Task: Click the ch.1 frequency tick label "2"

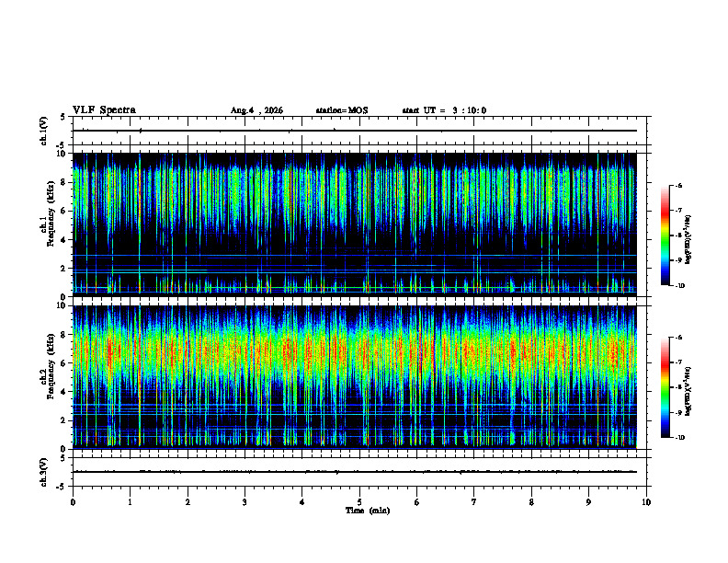Action: pyautogui.click(x=63, y=269)
